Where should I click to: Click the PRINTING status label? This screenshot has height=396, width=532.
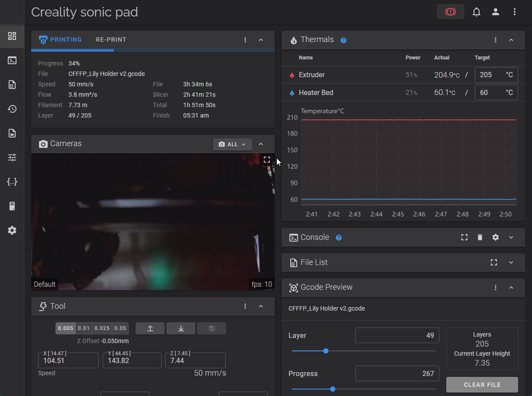tap(66, 39)
